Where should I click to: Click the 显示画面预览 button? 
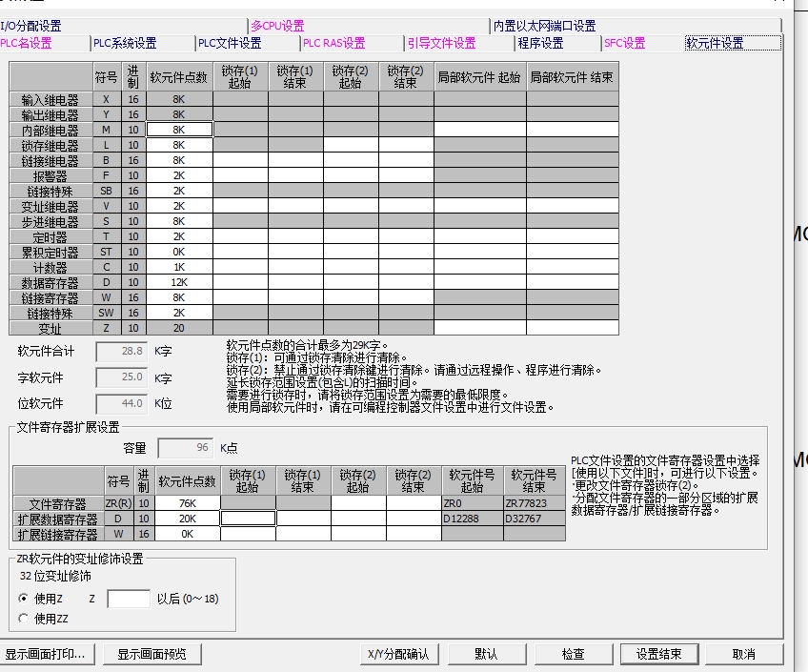pos(152,654)
